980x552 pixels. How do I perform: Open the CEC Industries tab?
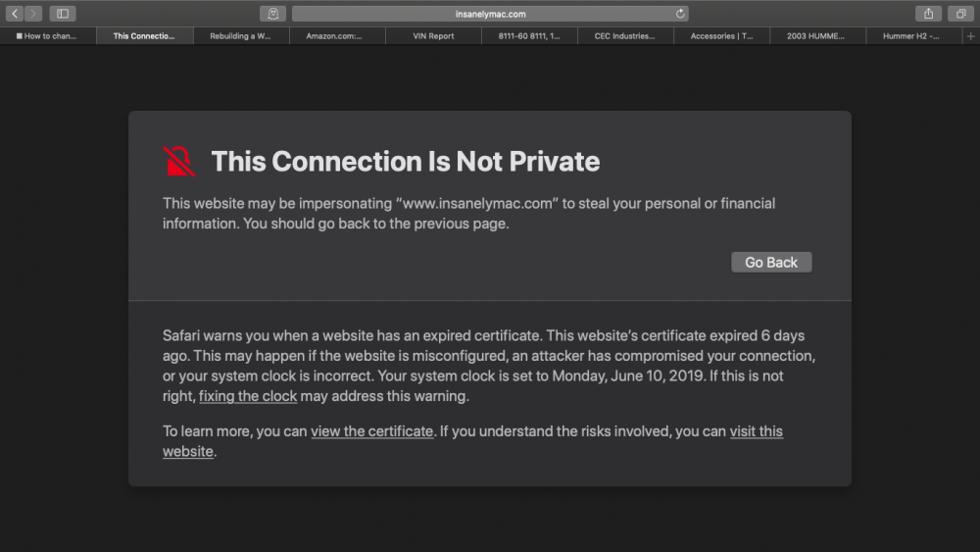(625, 36)
